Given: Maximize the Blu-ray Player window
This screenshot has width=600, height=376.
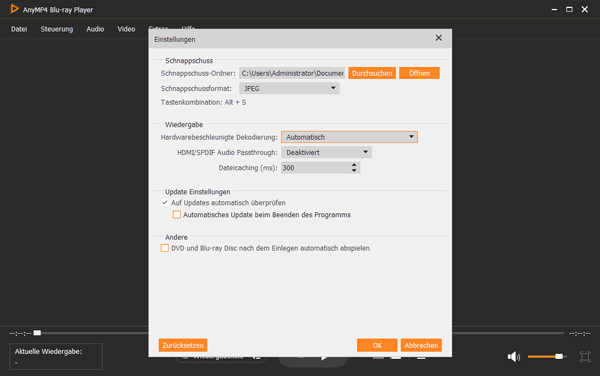Looking at the screenshot, I should point(569,10).
